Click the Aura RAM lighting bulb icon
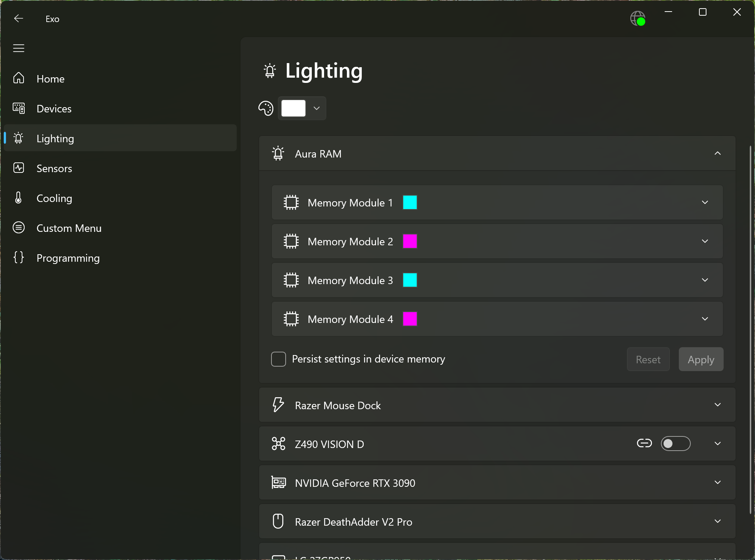The height and width of the screenshot is (560, 755). 278,153
